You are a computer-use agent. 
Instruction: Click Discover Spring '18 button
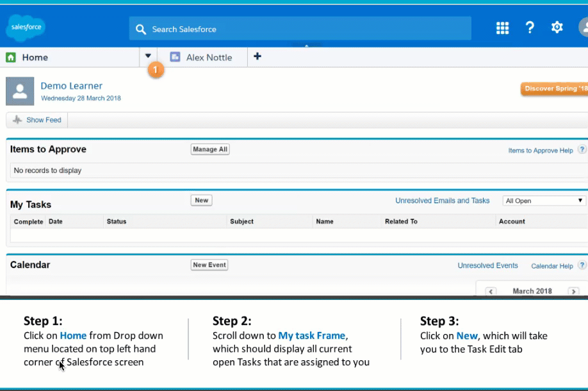pyautogui.click(x=554, y=89)
